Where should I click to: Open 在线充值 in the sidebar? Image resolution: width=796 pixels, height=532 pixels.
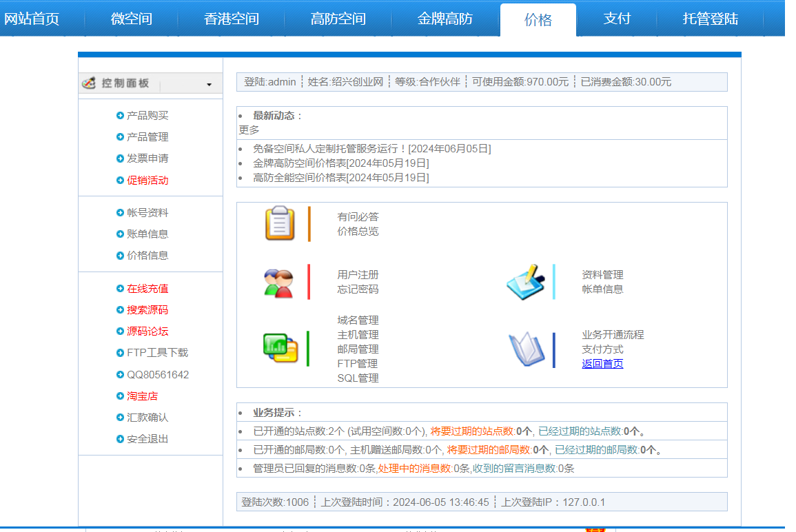pos(147,289)
